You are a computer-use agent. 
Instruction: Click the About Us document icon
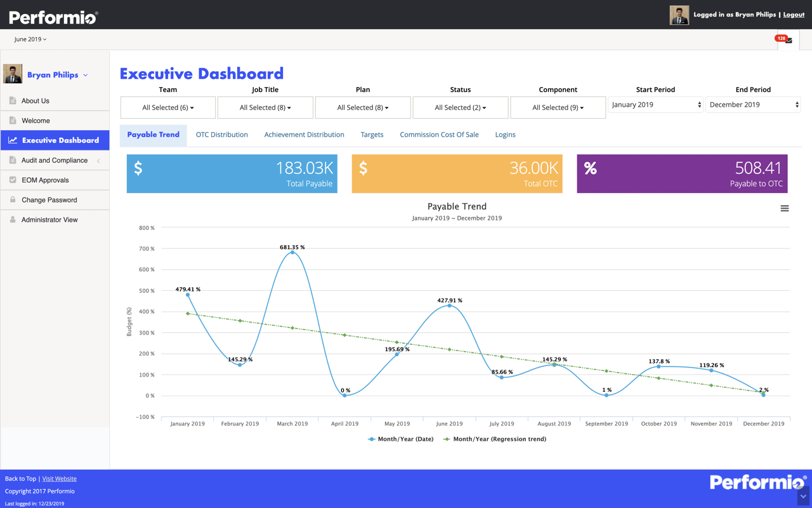coord(14,100)
